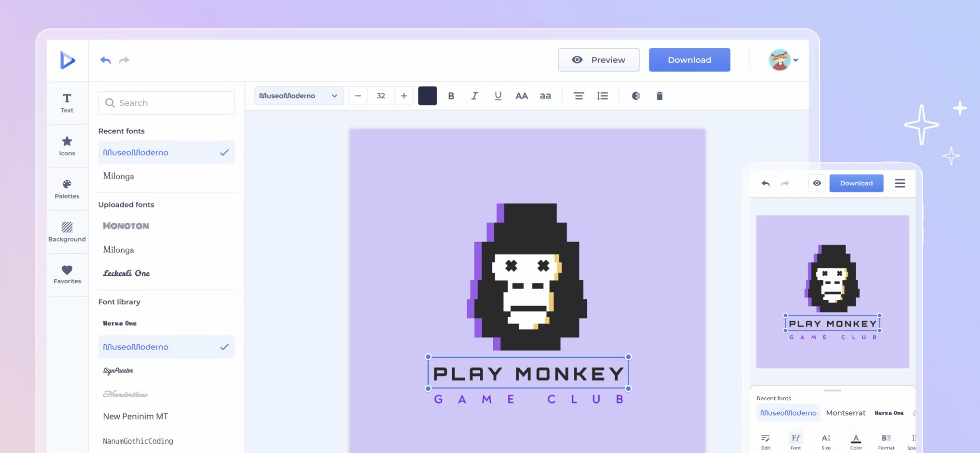Image resolution: width=980 pixels, height=453 pixels.
Task: Click Download in the mobile window
Action: point(856,183)
